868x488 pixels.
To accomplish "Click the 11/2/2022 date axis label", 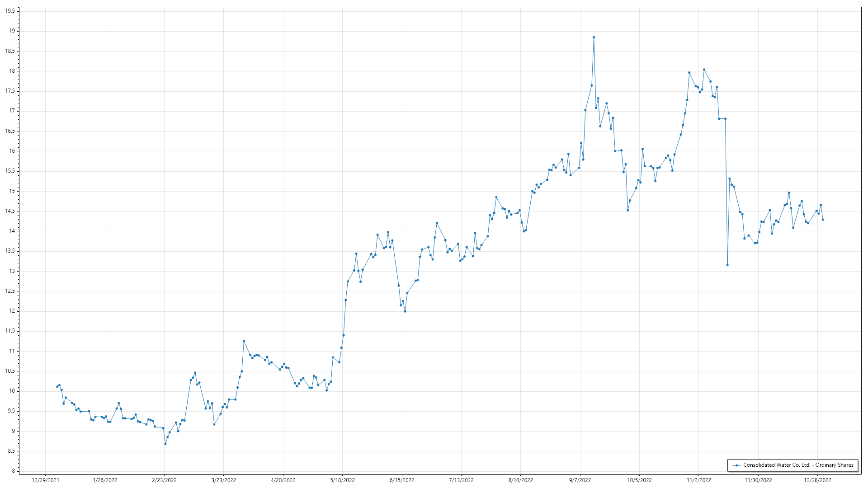I will point(698,480).
